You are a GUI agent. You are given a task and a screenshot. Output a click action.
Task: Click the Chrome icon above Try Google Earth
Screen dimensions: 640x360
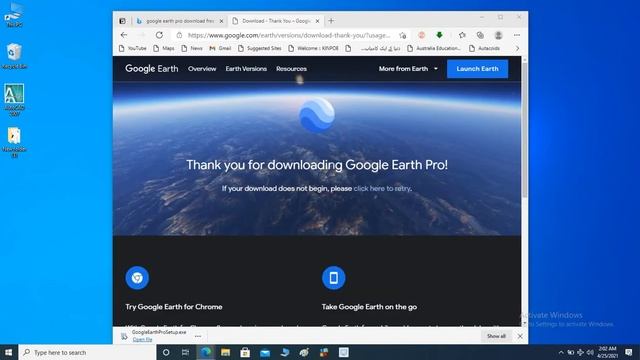coord(137,278)
